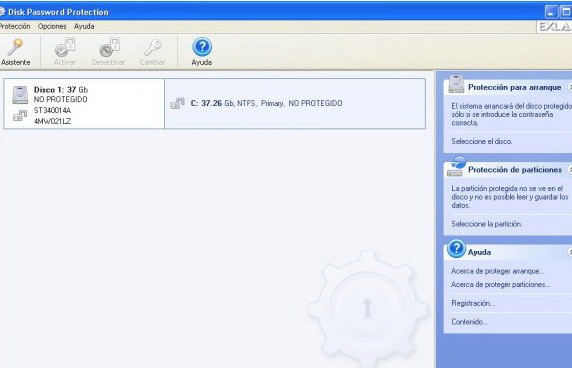Viewport: 572px width, 368px height.
Task: Open the Opciones menu
Action: 52,26
